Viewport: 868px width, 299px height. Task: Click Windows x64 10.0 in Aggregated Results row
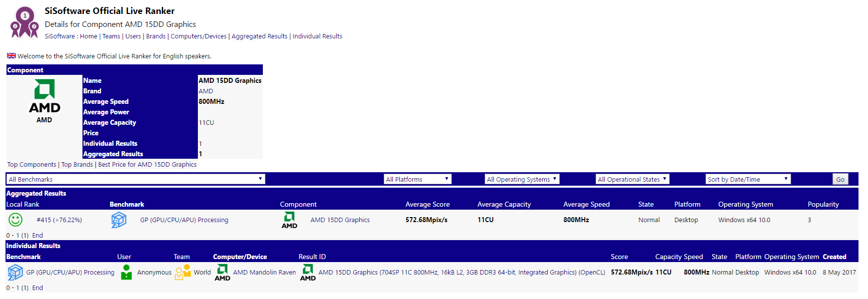[744, 220]
